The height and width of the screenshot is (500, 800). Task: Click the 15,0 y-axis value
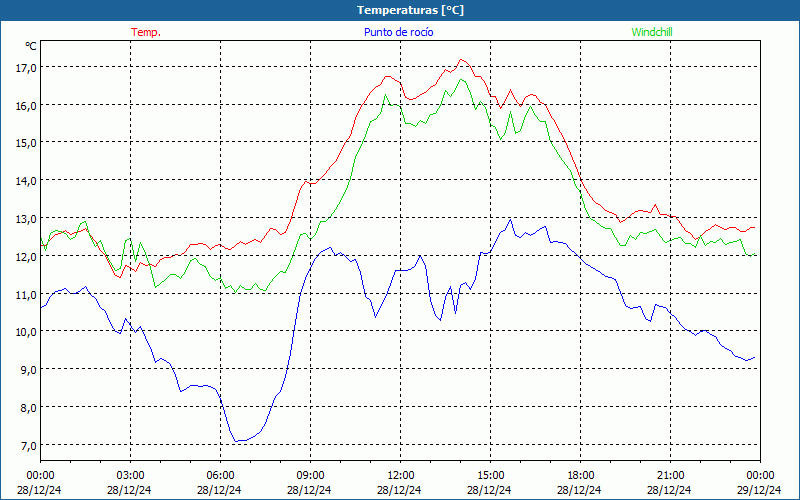[25, 143]
